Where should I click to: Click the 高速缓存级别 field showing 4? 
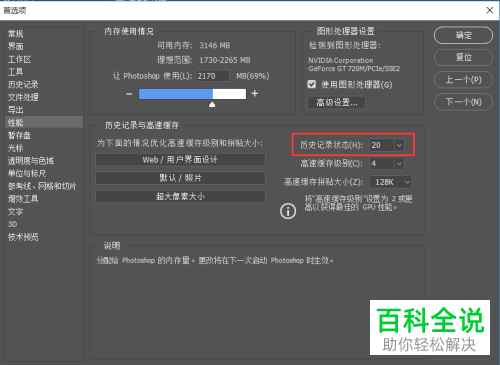pos(382,164)
